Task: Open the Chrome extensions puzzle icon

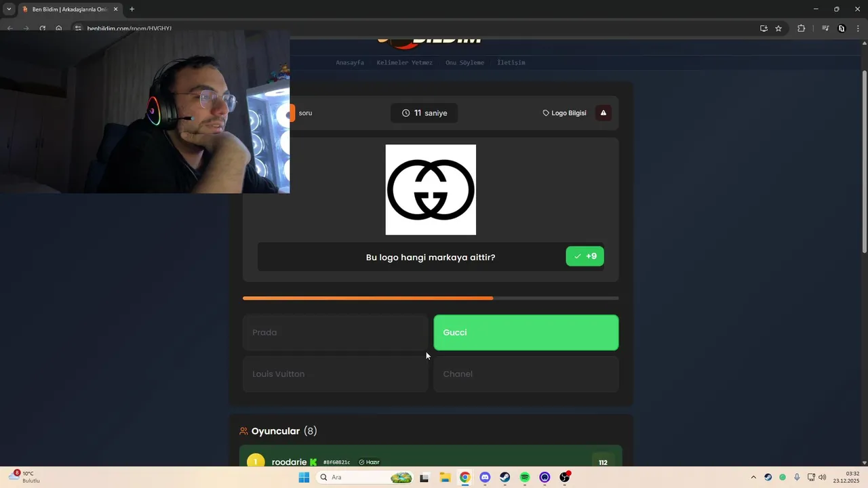Action: pos(801,28)
